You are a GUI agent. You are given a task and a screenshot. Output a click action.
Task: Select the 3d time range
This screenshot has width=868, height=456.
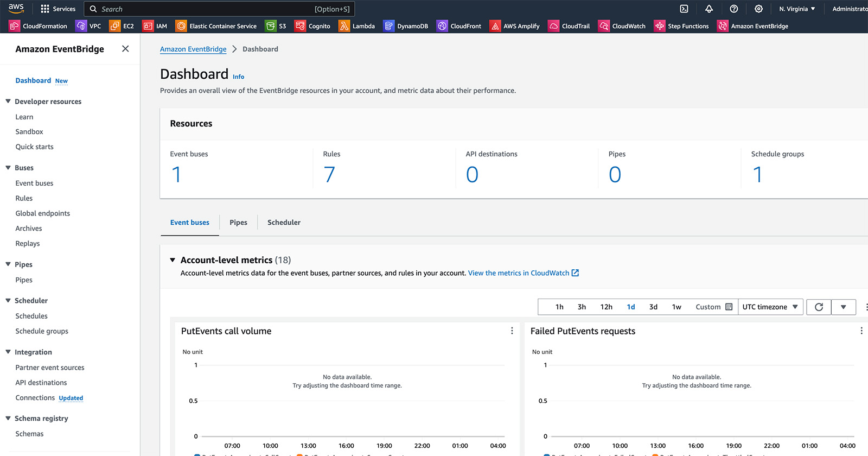click(x=653, y=307)
